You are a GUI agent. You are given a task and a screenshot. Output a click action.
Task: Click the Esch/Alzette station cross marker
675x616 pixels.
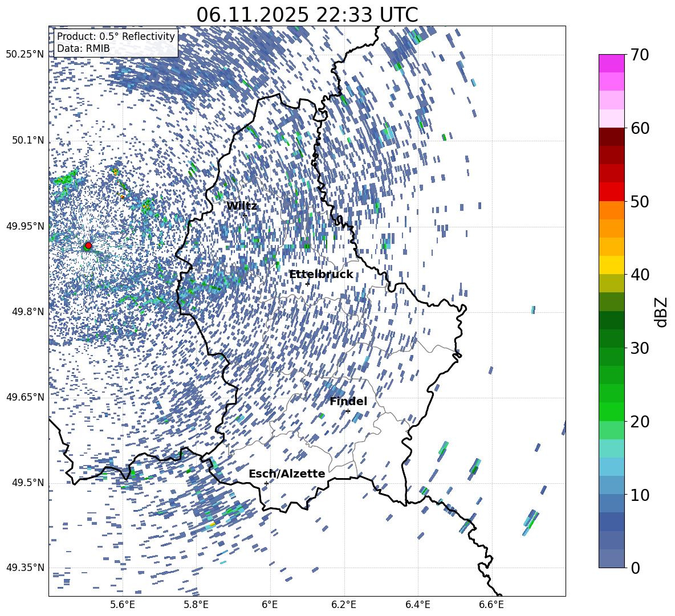266,483
